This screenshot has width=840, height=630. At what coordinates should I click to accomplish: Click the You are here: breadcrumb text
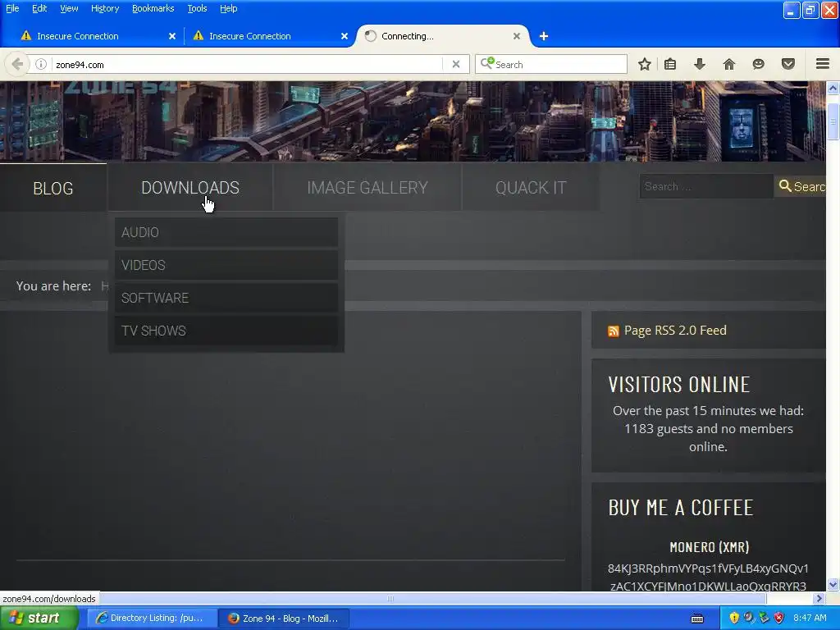pos(53,286)
